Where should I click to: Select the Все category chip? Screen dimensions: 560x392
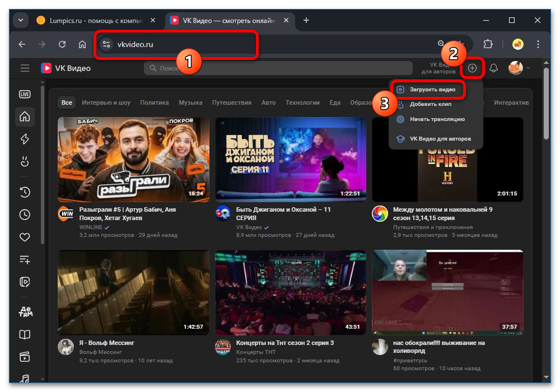coord(67,102)
